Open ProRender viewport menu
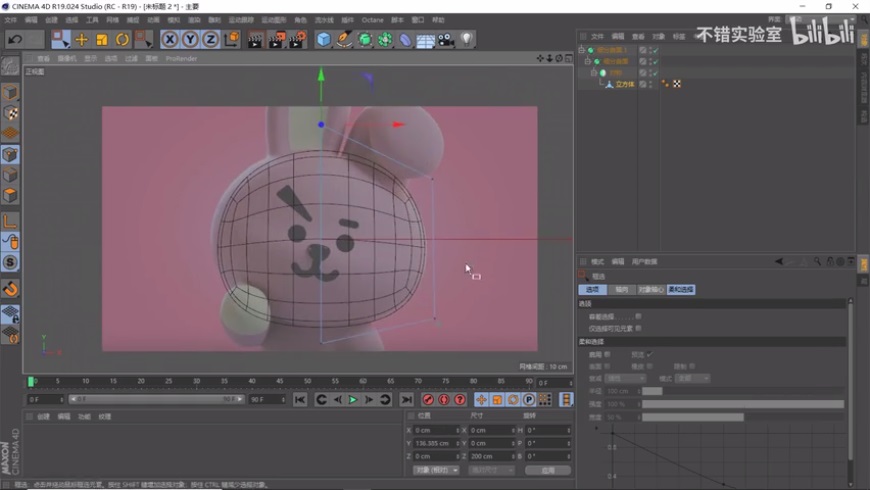Screen dimensions: 870x490 coord(181,58)
